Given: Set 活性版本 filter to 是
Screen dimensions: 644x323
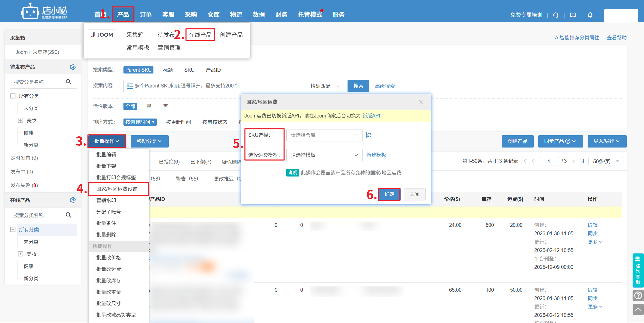Looking at the screenshot, I should click(149, 106).
